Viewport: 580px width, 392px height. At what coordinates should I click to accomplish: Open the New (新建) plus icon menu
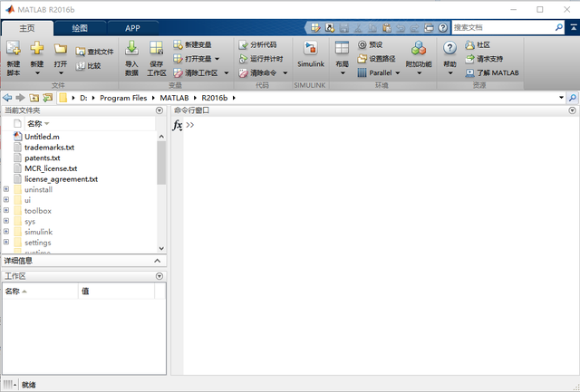coord(37,48)
